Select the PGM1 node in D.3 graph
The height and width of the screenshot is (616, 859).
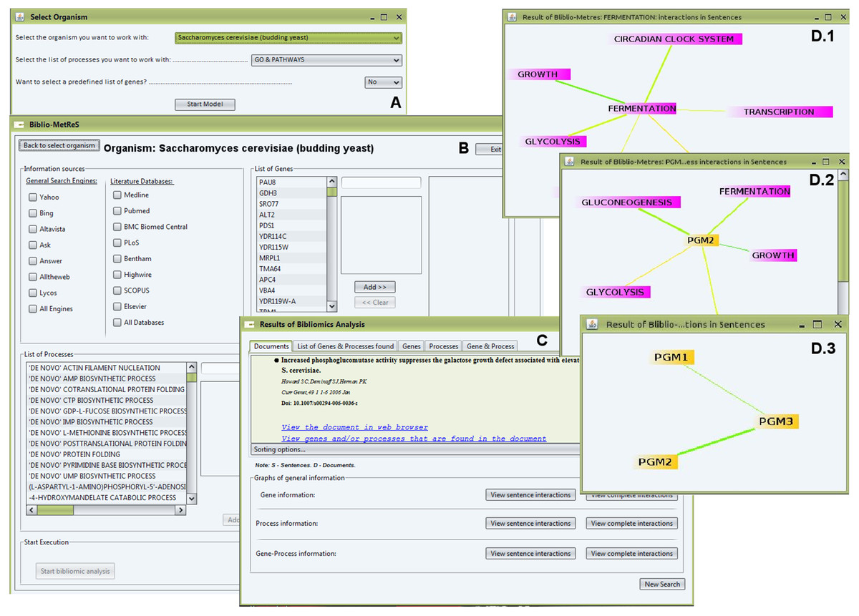pyautogui.click(x=674, y=356)
